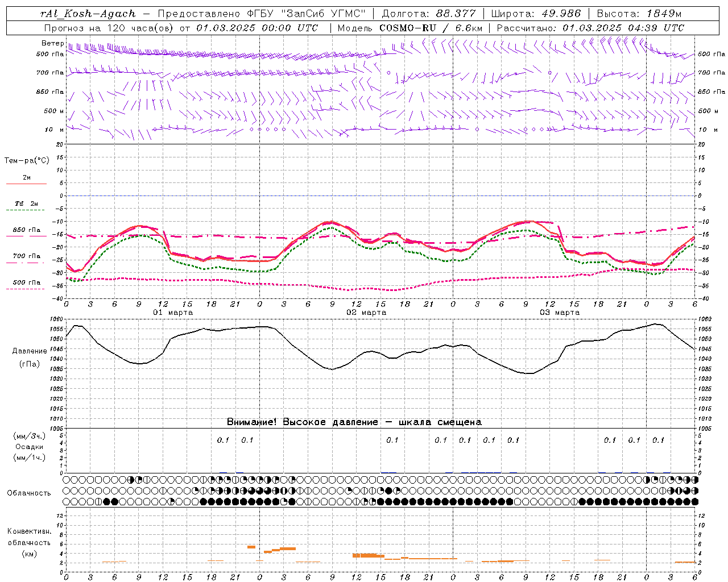Click the (км) convective height unit label

point(29,554)
